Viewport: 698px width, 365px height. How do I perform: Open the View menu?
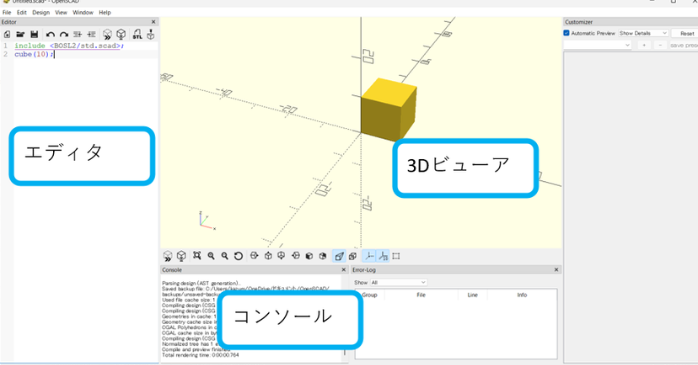click(61, 12)
